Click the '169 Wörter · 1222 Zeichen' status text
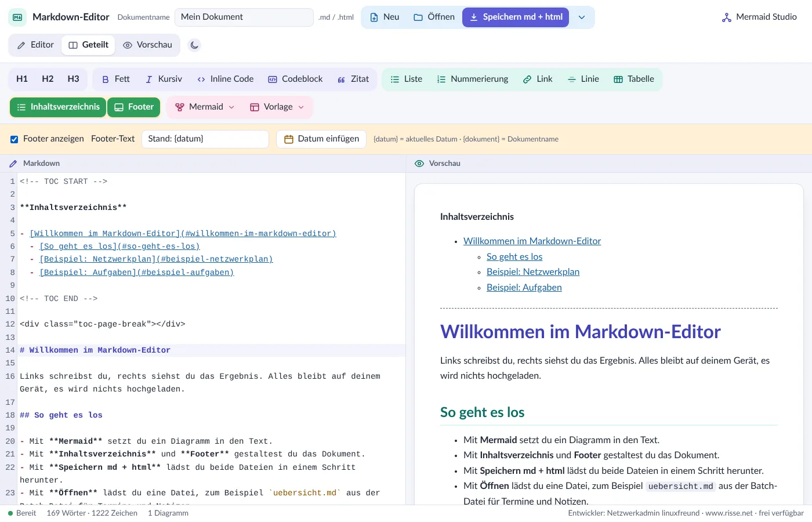 [x=92, y=513]
